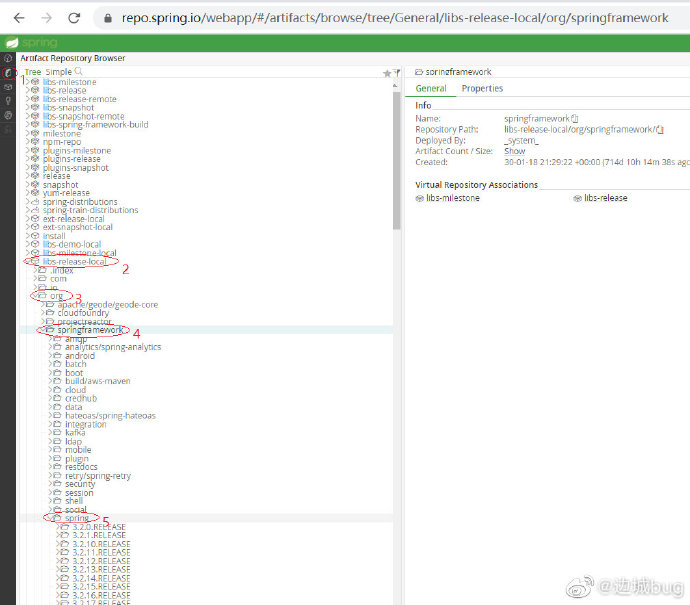Viewport: 690px width, 605px height.
Task: Select apache/geode/geode-core folder
Action: pos(108,304)
